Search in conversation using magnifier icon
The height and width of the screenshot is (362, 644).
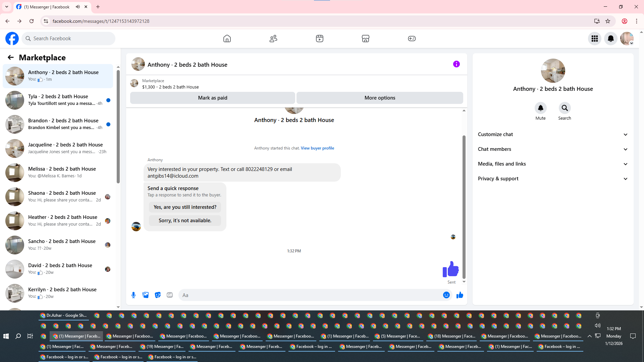click(x=565, y=108)
